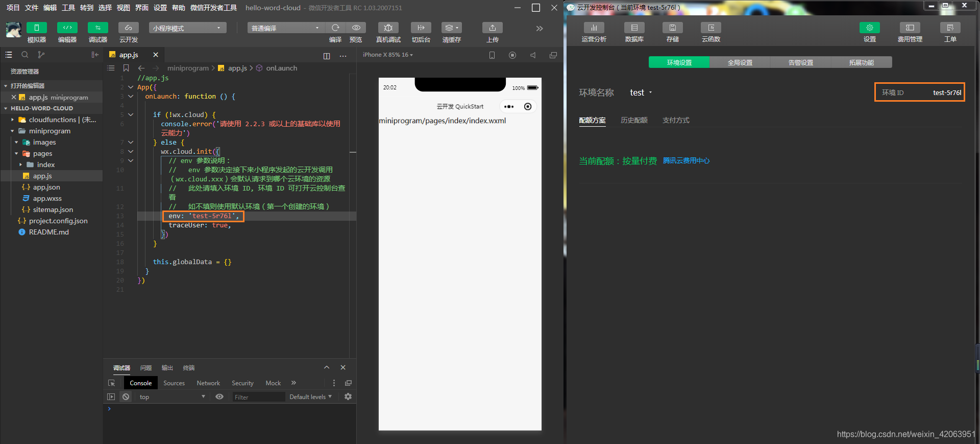Open the mini program capsule menu dots
Viewport: 980px width, 444px height.
pos(509,107)
